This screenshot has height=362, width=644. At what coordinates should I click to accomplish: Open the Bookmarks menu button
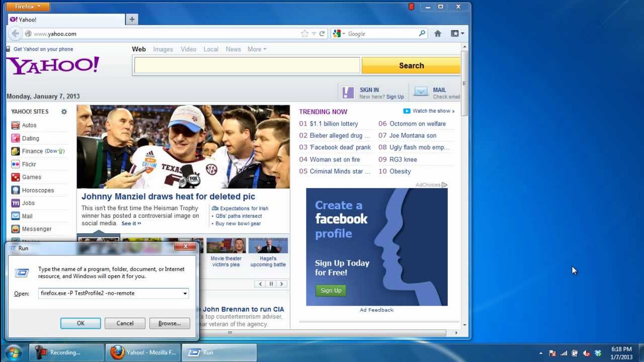pos(457,34)
